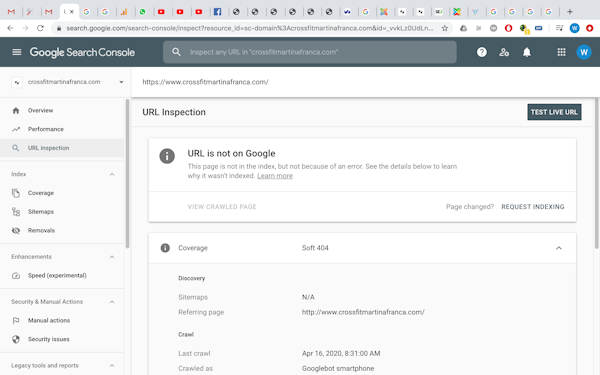Go back with browser back arrow
600x375 pixels.
10,28
